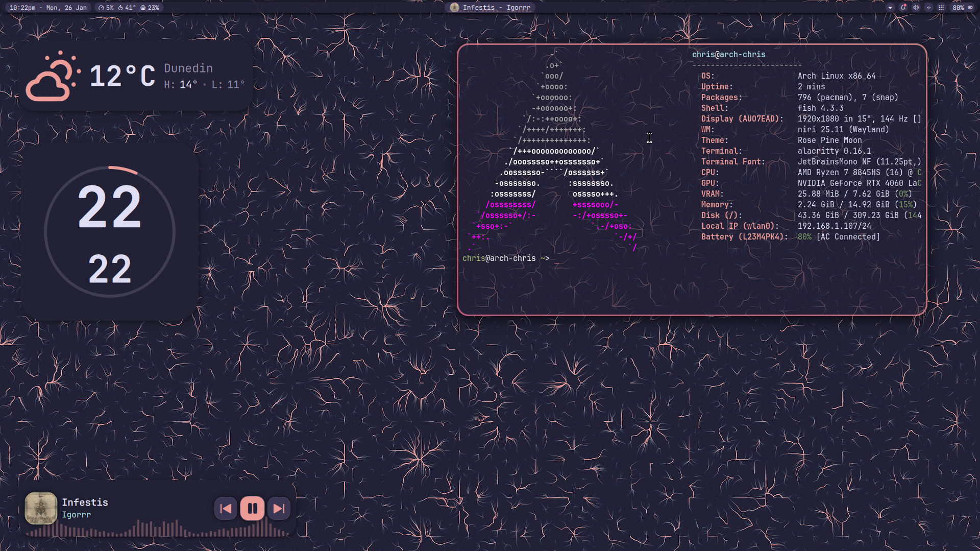
Task: Click the clock showing 10:22pm - Mon, 26 Jan
Action: click(x=48, y=8)
